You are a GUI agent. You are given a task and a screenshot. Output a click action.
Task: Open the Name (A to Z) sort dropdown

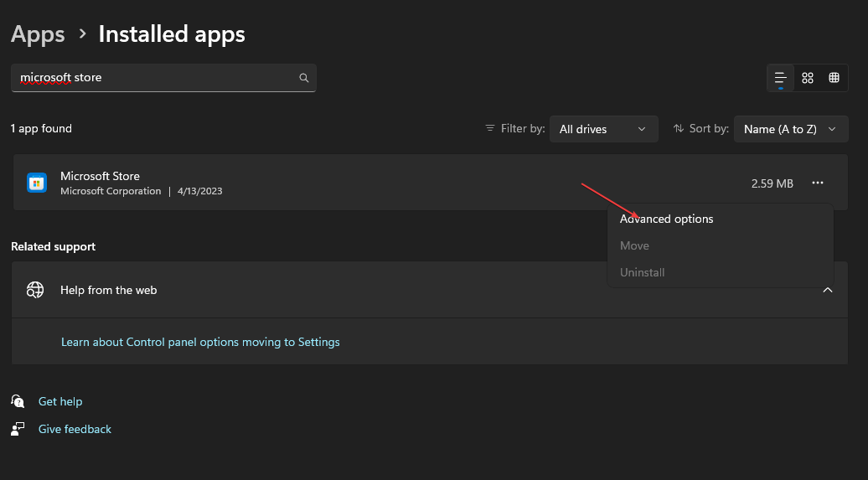[x=791, y=129]
